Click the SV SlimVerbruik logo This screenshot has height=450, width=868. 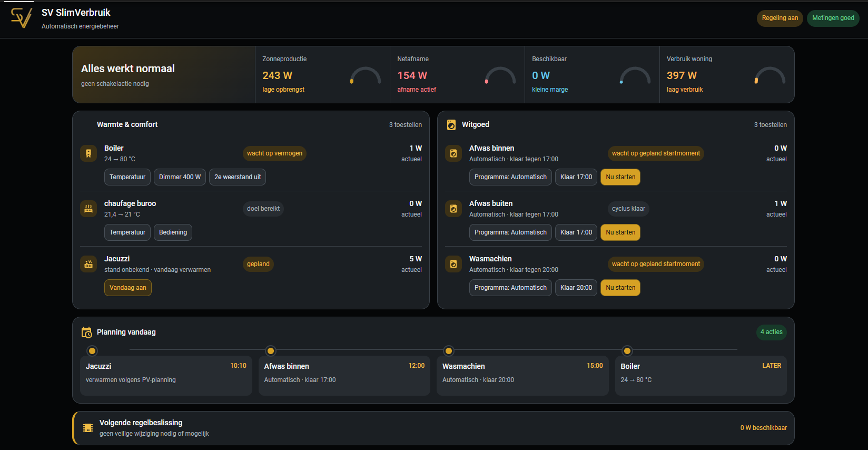[22, 18]
